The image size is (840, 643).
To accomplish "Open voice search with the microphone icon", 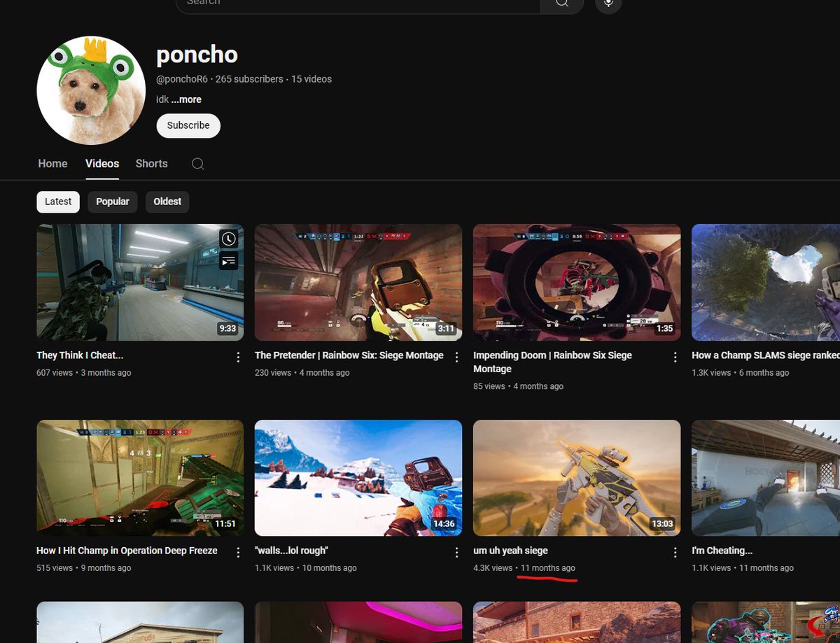I will 608,4.
